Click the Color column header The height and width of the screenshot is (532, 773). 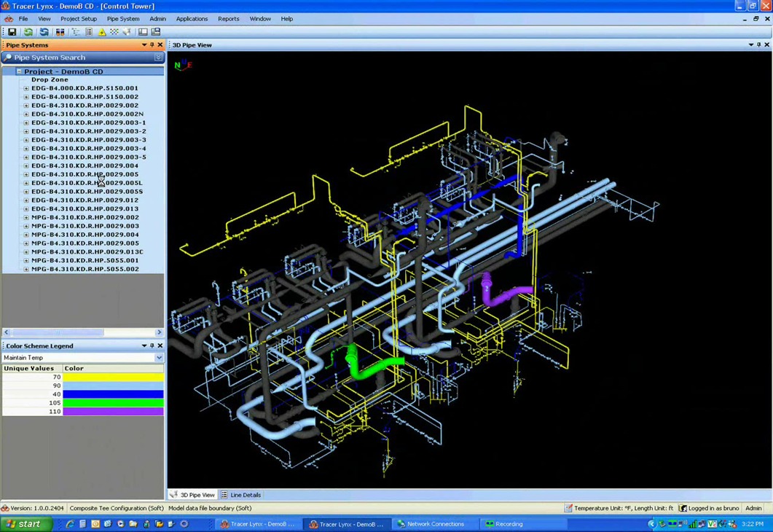point(114,368)
